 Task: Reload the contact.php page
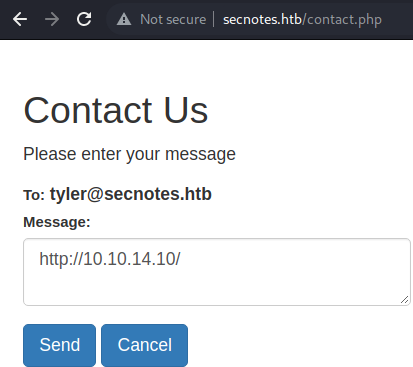84,19
